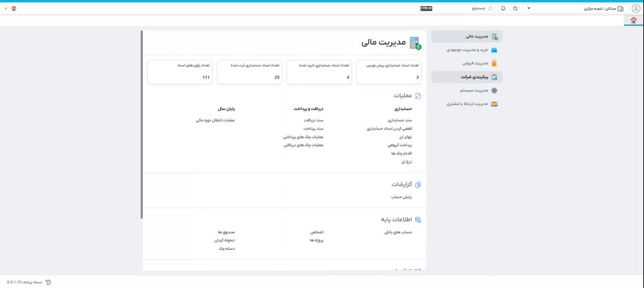This screenshot has height=288, width=644.
Task: Click the صدگان / شعبه مرکزی selector
Action: point(576,8)
